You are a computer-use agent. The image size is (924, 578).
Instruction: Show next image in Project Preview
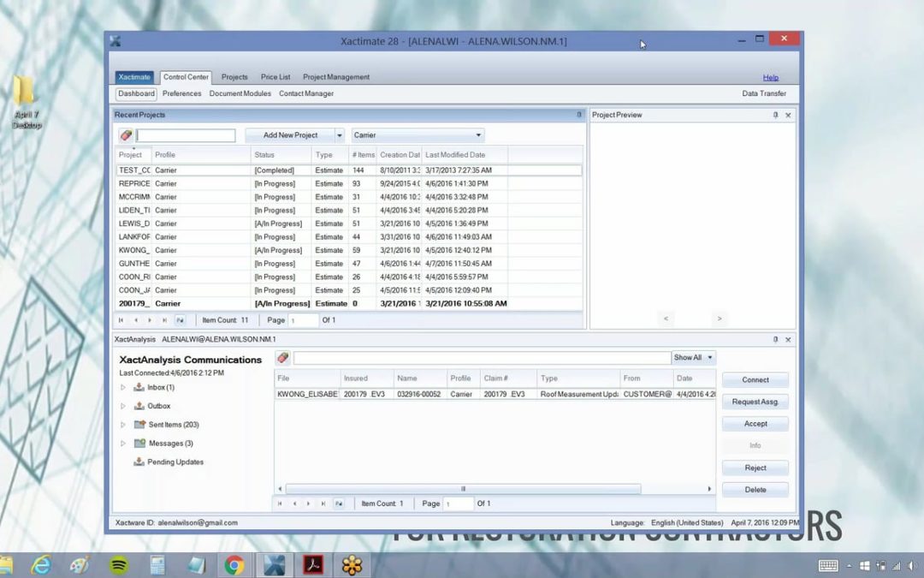pyautogui.click(x=719, y=319)
